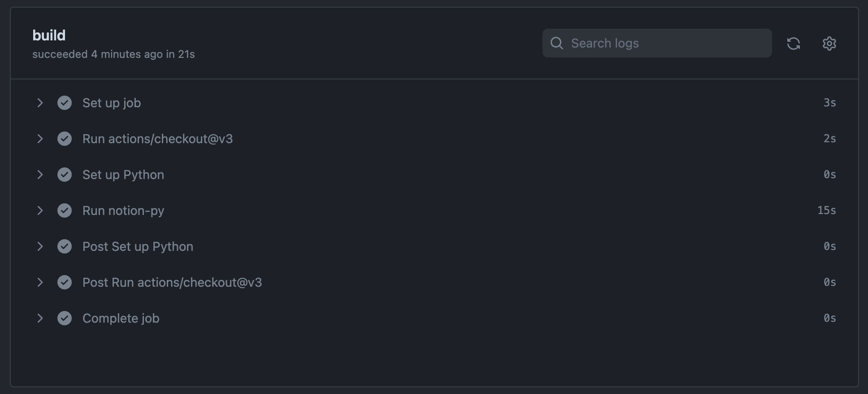Click the Post Set up Python step name
The width and height of the screenshot is (868, 394).
(138, 246)
